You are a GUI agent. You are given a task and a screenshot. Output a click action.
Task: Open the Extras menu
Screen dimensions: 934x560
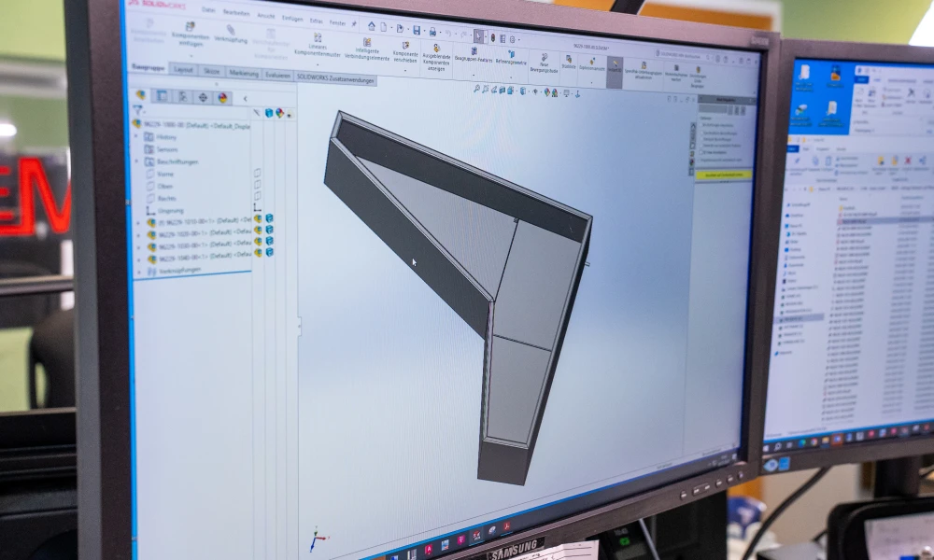316,21
